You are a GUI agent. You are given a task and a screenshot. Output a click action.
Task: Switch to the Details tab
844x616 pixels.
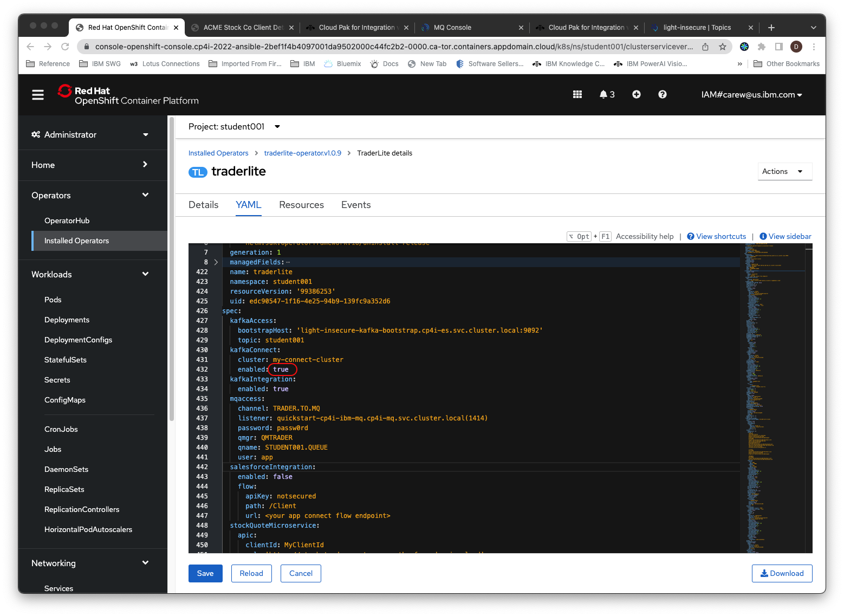[x=204, y=205]
